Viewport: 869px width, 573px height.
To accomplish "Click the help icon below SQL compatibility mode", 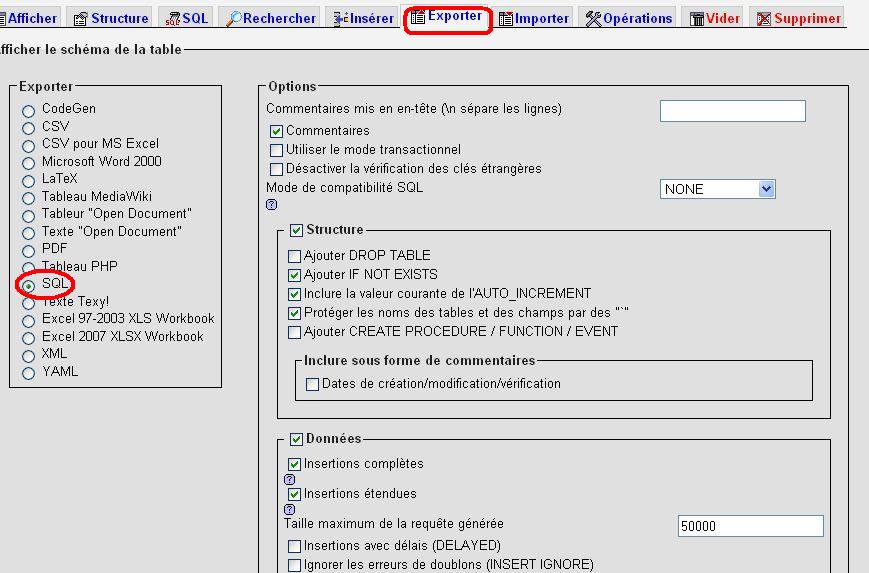I will click(271, 205).
